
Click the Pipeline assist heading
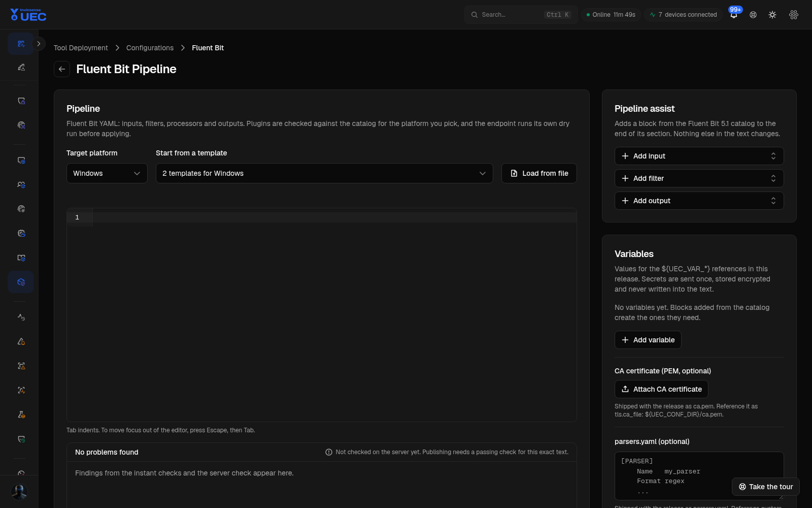click(645, 109)
